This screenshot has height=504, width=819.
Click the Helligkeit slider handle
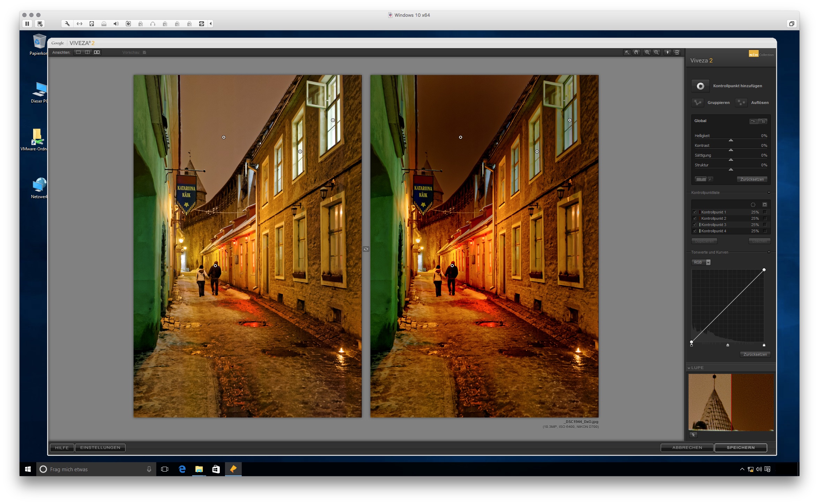pyautogui.click(x=731, y=140)
